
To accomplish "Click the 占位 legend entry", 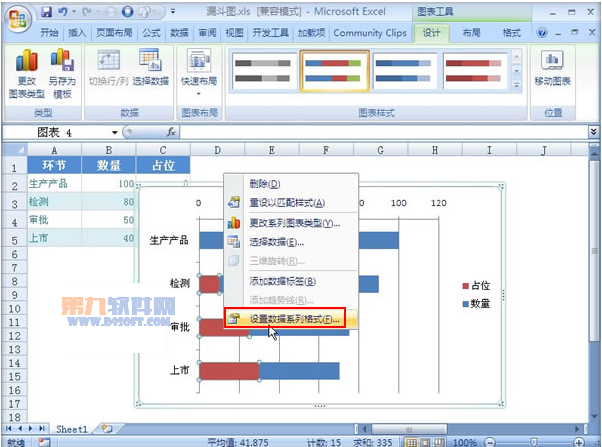I will point(476,286).
